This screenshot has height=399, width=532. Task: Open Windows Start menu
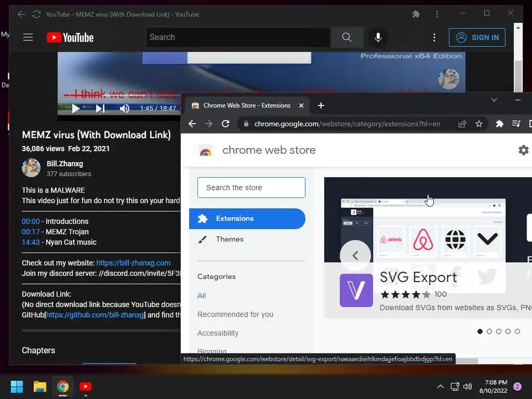pos(17,387)
